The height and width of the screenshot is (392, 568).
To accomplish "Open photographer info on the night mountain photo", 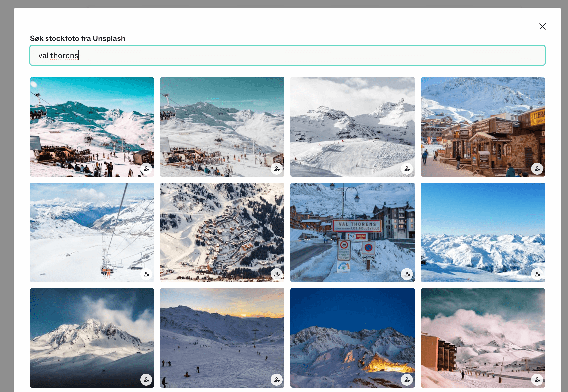I will pyautogui.click(x=407, y=380).
